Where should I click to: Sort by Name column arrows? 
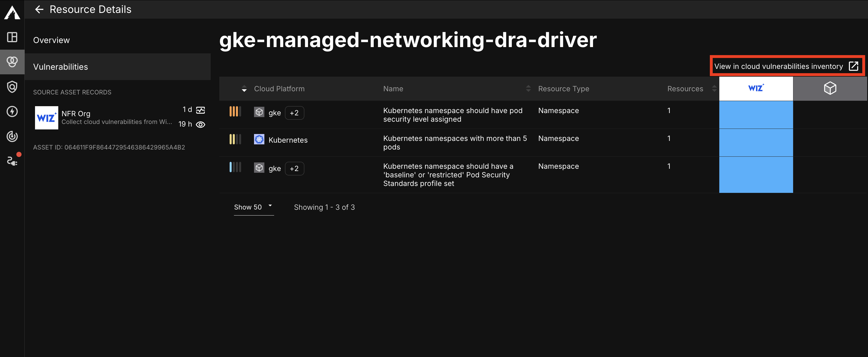tap(528, 89)
